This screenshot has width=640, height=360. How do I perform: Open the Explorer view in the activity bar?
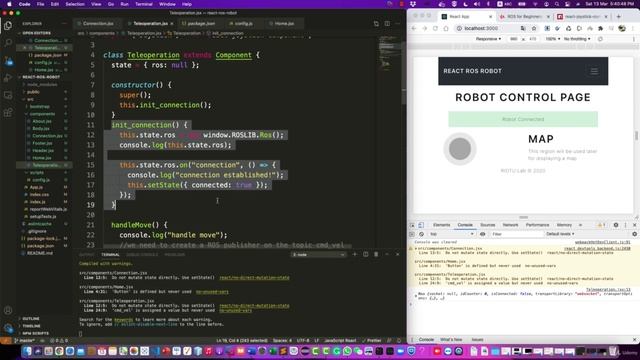point(8,25)
